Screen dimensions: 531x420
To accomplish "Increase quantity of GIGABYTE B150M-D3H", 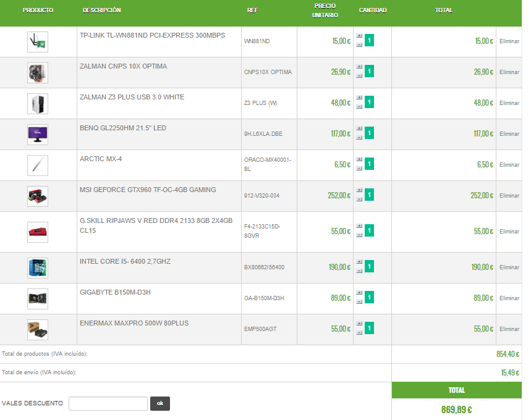I will 359,293.
